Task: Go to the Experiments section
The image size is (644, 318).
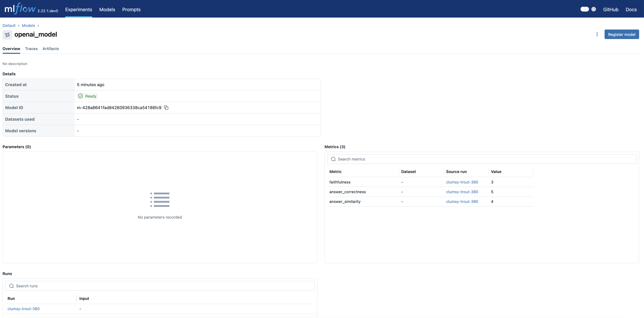Action: click(x=79, y=10)
